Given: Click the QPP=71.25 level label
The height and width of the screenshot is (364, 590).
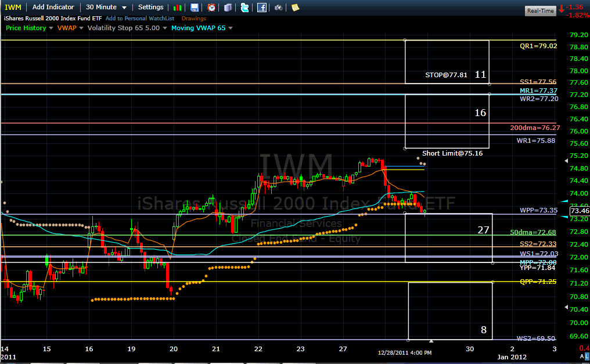Looking at the screenshot, I should click(538, 282).
